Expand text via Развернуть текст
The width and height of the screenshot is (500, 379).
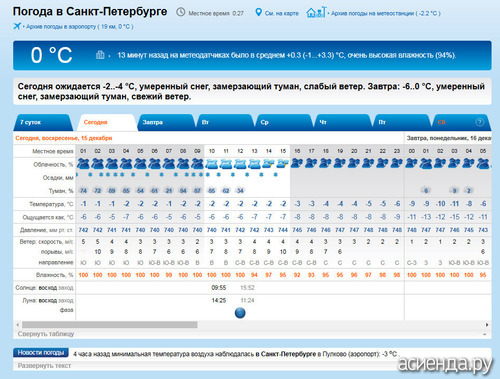pos(44,366)
